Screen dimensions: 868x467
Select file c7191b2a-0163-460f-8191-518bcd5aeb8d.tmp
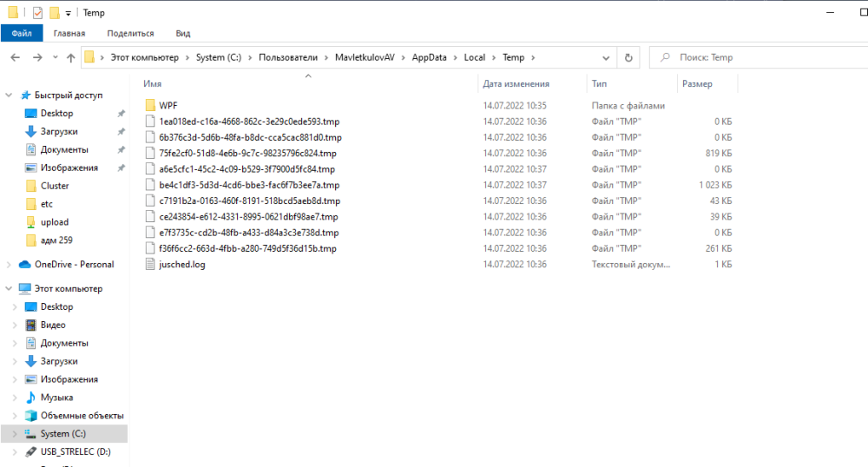pyautogui.click(x=250, y=201)
